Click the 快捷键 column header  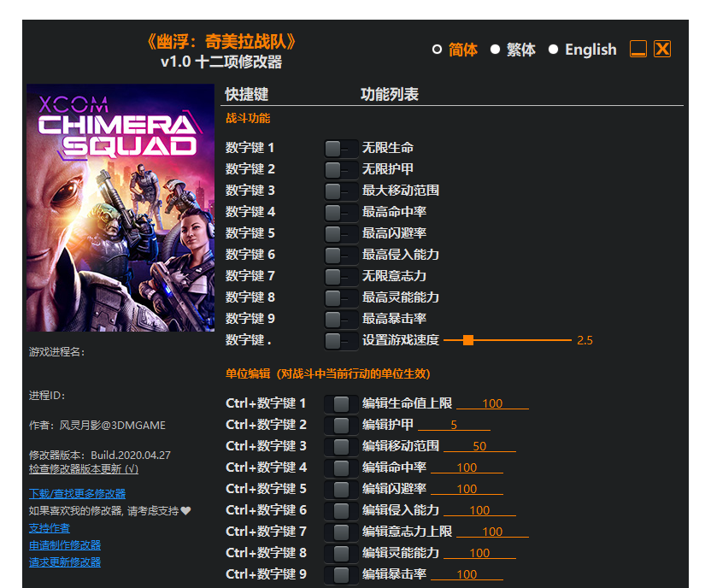pyautogui.click(x=247, y=94)
